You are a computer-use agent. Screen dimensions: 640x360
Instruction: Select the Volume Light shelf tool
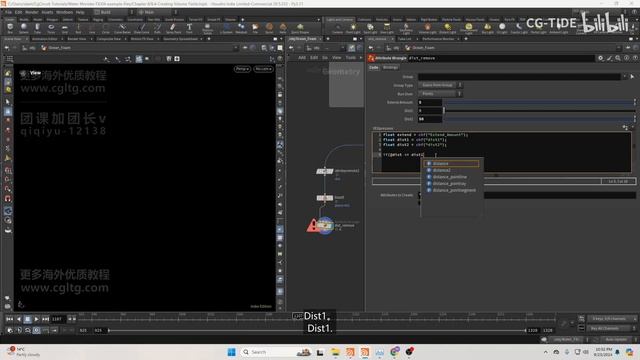tap(427, 28)
